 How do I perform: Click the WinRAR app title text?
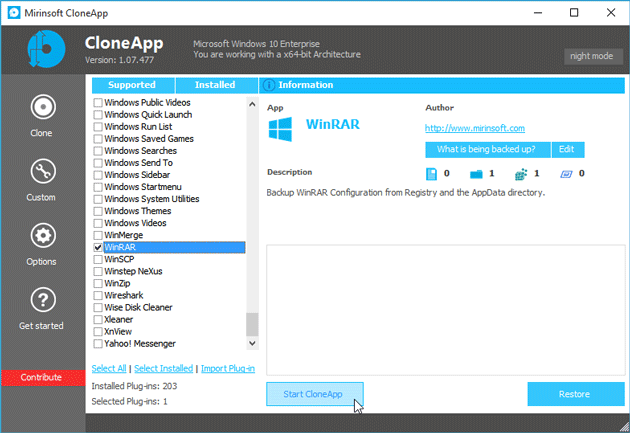pyautogui.click(x=333, y=125)
